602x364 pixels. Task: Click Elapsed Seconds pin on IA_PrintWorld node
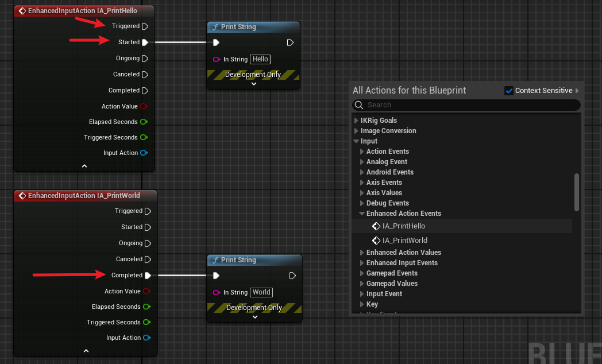pyautogui.click(x=146, y=307)
